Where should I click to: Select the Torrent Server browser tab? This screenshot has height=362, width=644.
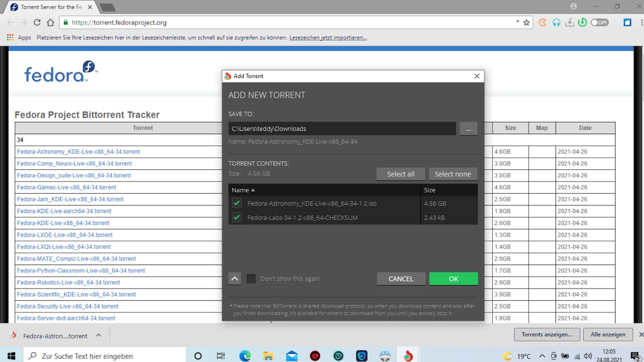51,7
